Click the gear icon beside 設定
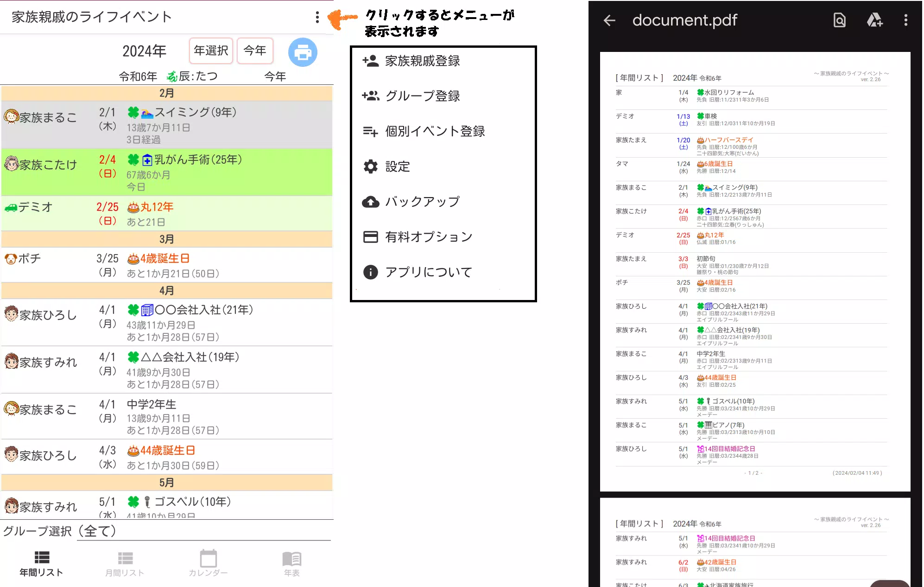 pos(371,166)
